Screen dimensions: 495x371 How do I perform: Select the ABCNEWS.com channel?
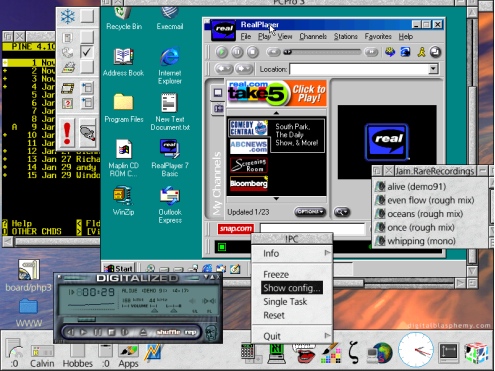tap(249, 146)
